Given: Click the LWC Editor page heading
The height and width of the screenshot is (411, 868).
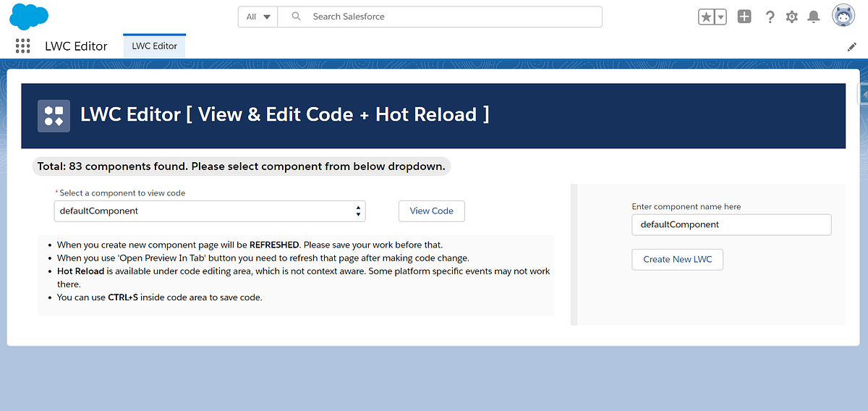Looking at the screenshot, I should click(x=285, y=115).
